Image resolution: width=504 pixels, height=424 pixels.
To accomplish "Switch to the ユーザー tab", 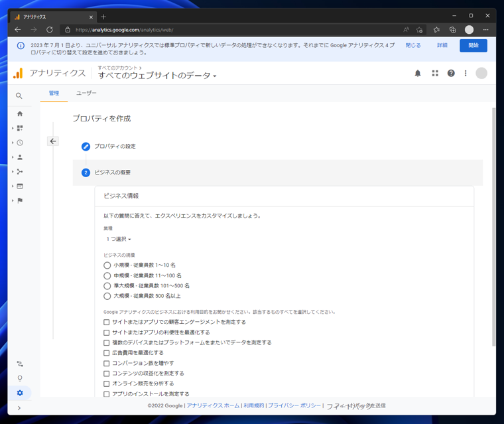I will coord(86,93).
